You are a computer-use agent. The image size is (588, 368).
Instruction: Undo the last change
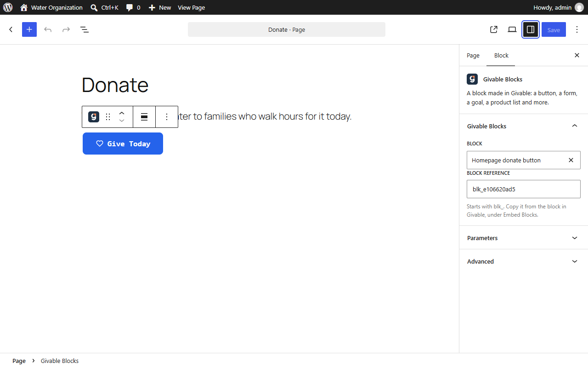click(x=48, y=29)
